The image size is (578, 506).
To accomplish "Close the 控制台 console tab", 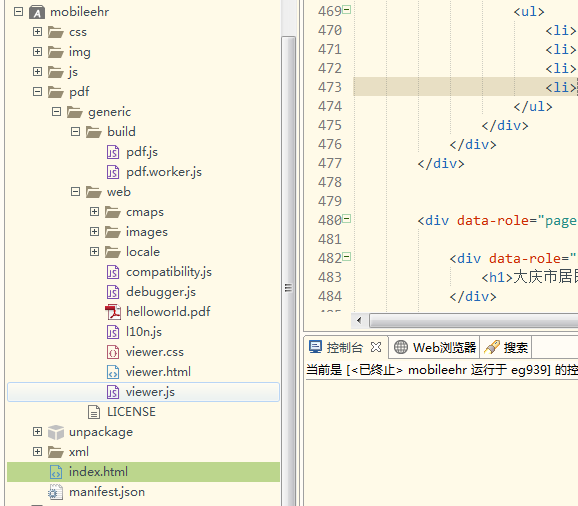I will (376, 347).
